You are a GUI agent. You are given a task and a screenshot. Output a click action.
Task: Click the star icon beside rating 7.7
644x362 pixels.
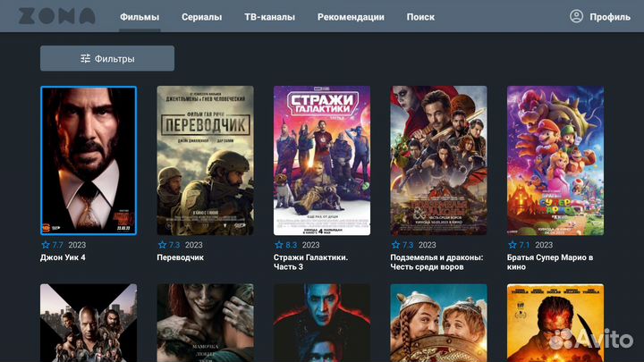click(x=46, y=245)
